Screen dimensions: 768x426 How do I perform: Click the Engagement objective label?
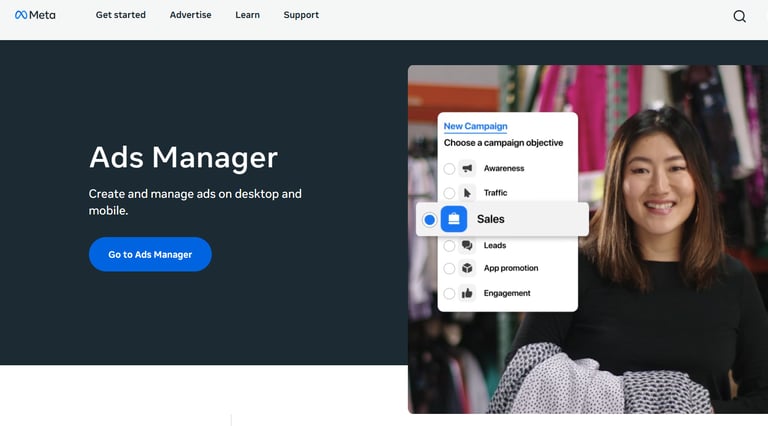(507, 293)
